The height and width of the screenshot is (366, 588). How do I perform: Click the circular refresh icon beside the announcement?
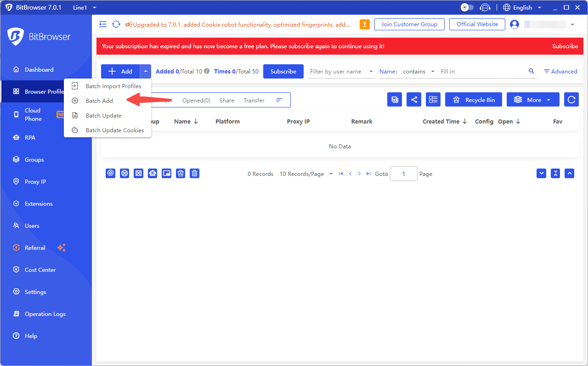[116, 24]
